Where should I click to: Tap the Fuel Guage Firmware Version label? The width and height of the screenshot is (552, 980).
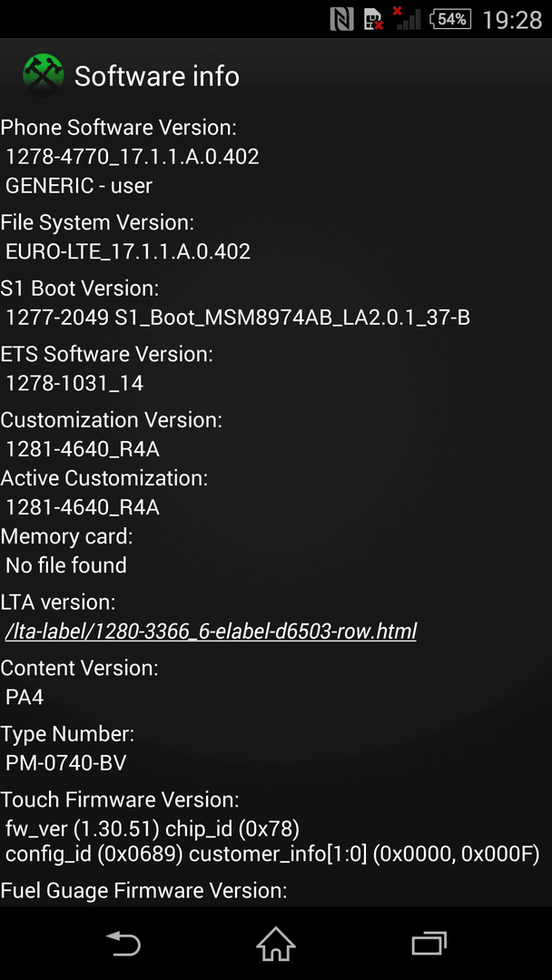tap(143, 891)
